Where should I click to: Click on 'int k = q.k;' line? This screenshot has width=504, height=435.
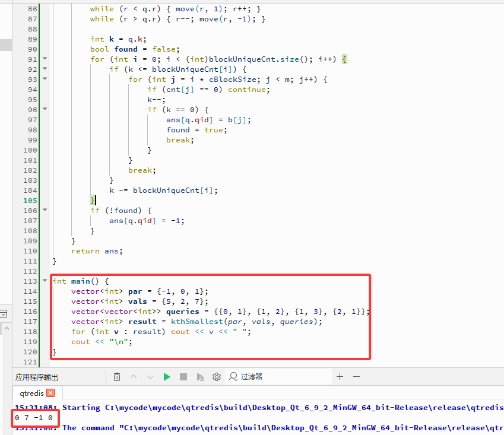tap(118, 39)
